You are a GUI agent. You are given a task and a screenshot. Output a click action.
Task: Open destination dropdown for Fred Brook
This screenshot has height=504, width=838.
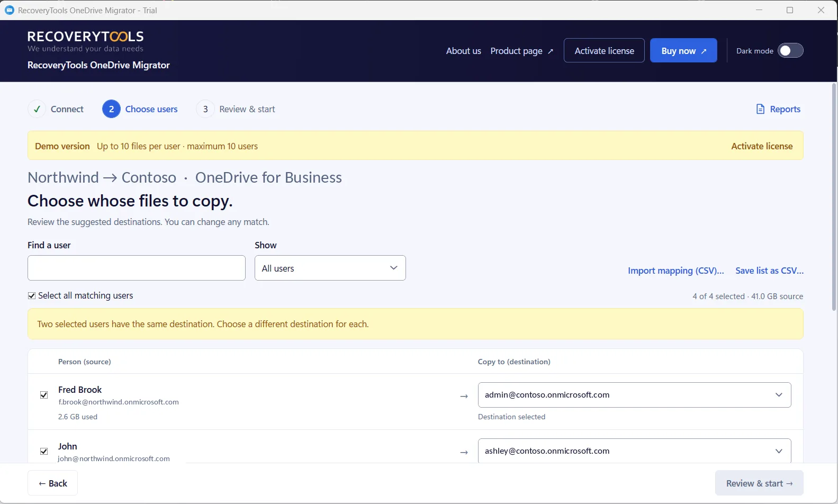pos(634,395)
